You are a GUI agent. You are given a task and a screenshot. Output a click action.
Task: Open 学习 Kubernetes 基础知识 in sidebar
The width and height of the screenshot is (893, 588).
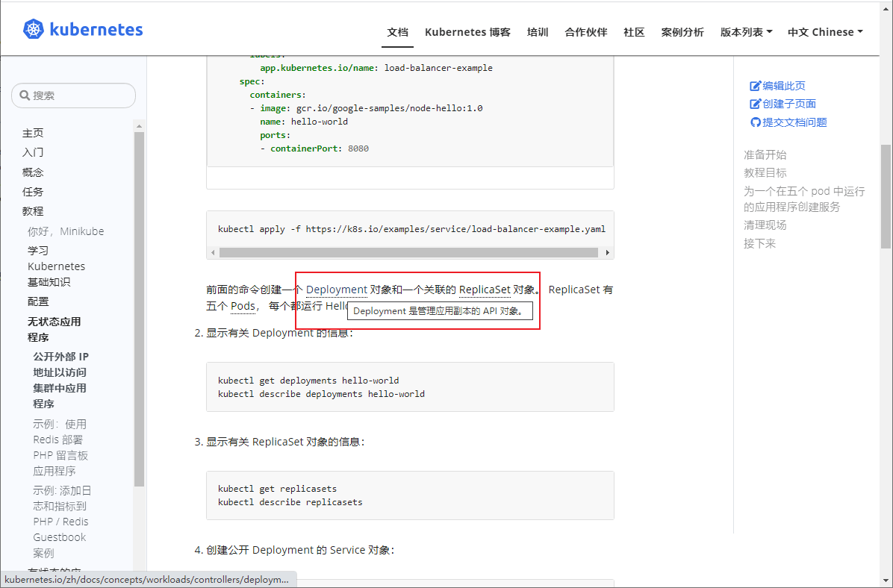pos(56,266)
